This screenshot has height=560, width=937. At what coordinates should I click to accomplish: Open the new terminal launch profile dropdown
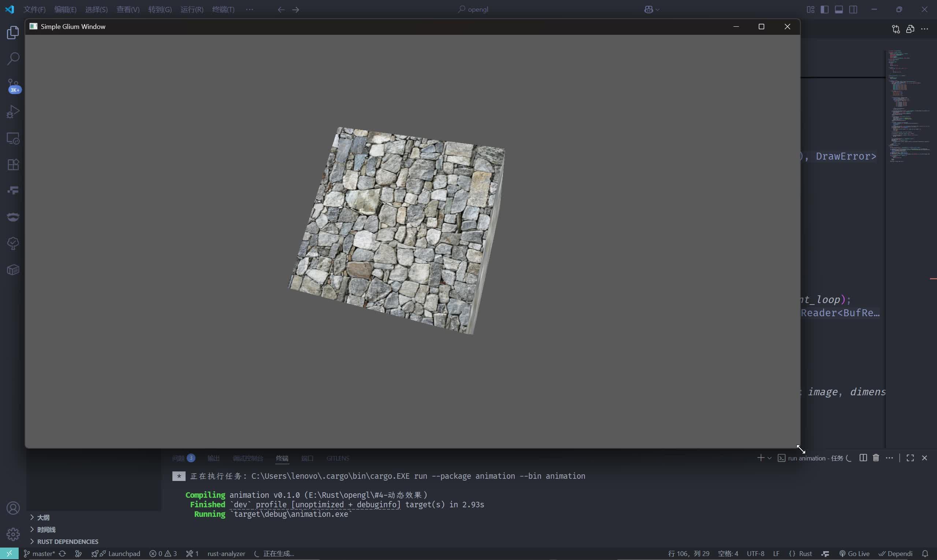coord(769,458)
